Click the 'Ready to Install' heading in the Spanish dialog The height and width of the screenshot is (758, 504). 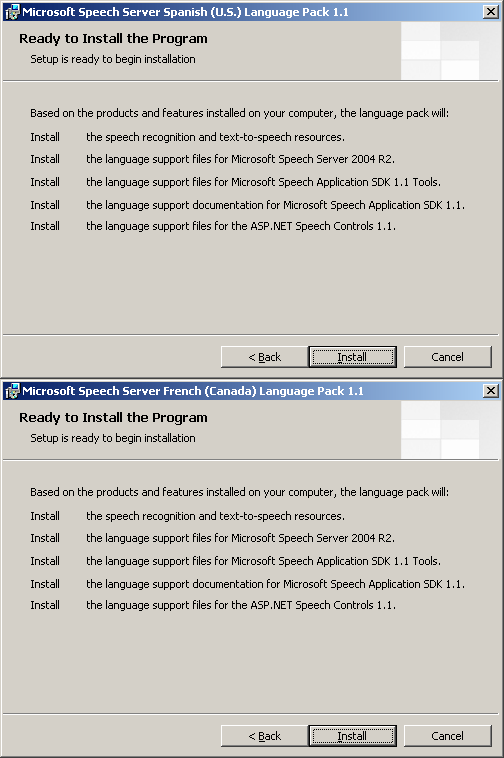113,39
